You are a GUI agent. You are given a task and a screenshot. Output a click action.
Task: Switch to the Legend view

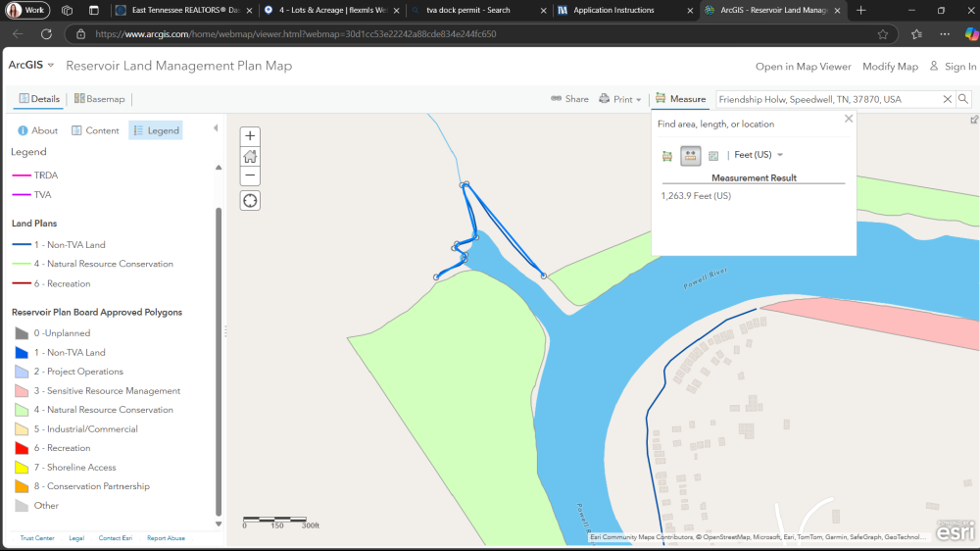(x=156, y=130)
